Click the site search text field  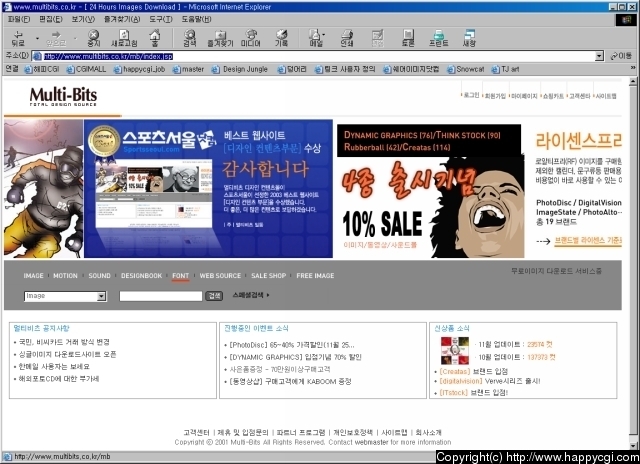(x=161, y=296)
